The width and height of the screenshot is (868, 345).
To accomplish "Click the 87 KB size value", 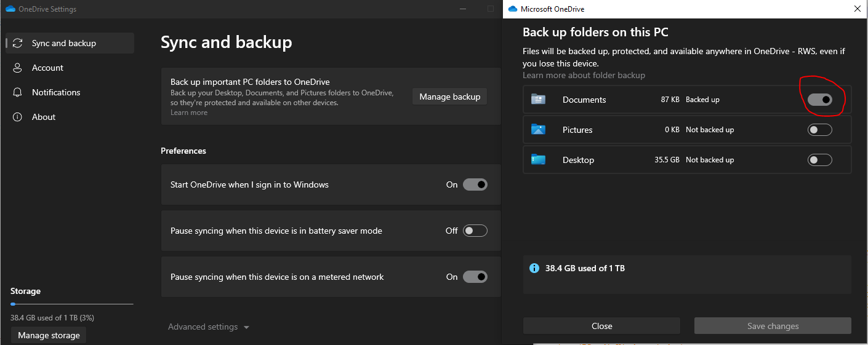I will click(x=670, y=100).
